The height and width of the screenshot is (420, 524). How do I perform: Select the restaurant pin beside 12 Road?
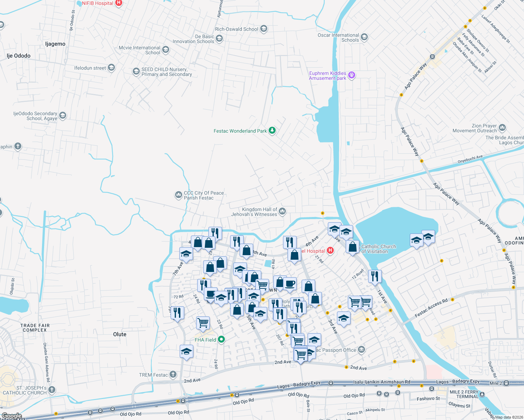click(x=374, y=276)
